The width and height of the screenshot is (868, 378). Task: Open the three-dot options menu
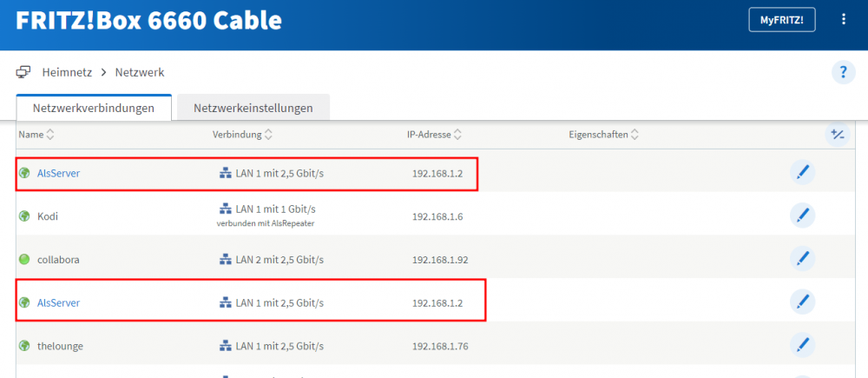844,20
